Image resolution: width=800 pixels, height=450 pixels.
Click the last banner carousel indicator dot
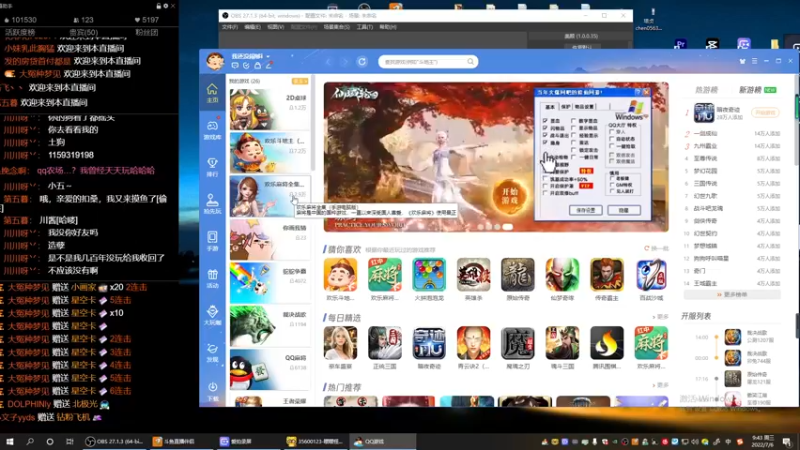508,227
